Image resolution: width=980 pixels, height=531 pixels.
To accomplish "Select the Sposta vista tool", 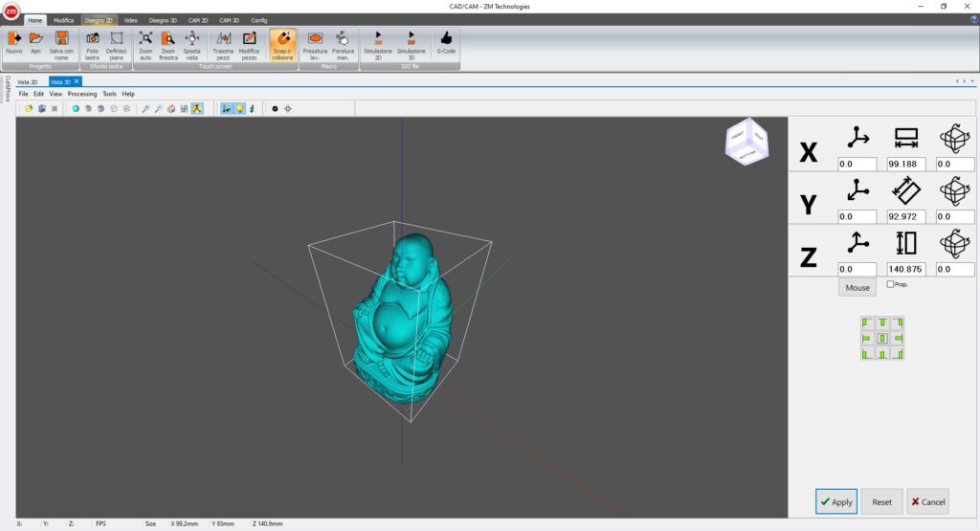I will coord(191,45).
